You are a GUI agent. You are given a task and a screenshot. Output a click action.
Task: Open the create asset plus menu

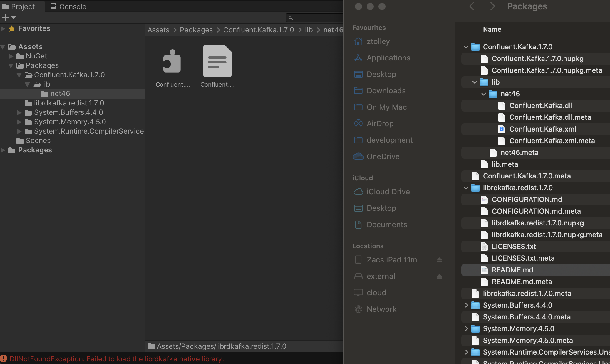[8, 18]
